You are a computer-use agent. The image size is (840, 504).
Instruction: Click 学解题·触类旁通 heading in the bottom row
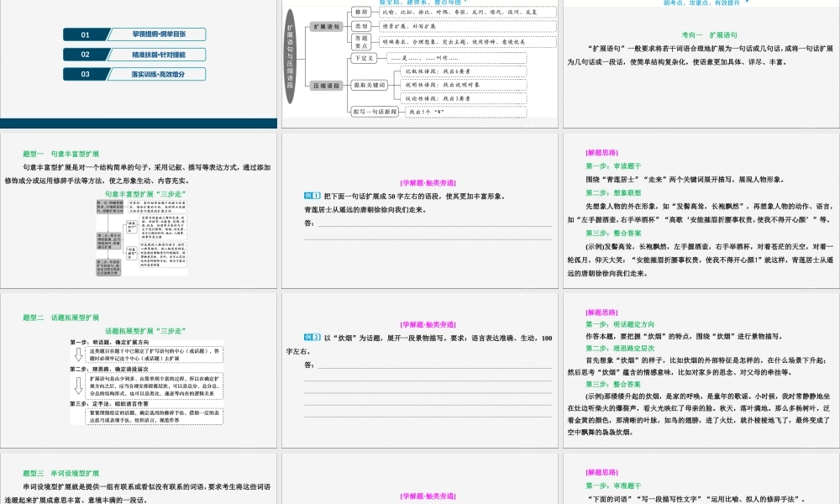click(428, 496)
